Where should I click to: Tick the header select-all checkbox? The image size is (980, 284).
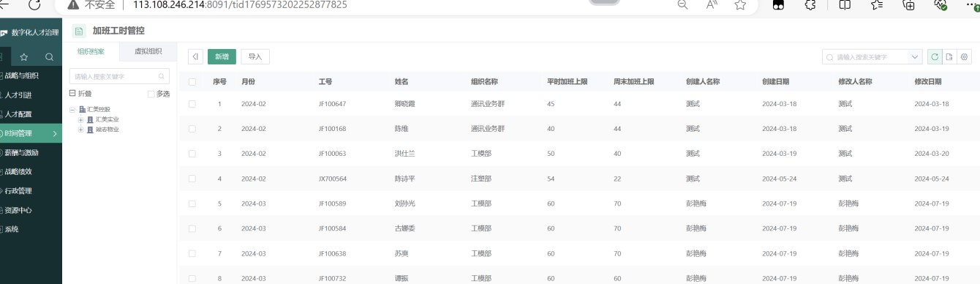(192, 82)
